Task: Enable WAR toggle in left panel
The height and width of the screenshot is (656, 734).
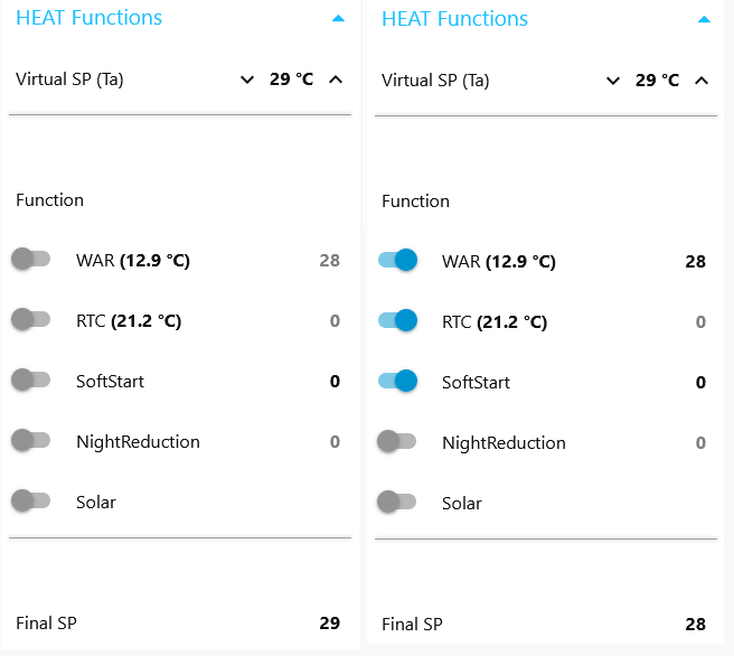Action: [30, 261]
